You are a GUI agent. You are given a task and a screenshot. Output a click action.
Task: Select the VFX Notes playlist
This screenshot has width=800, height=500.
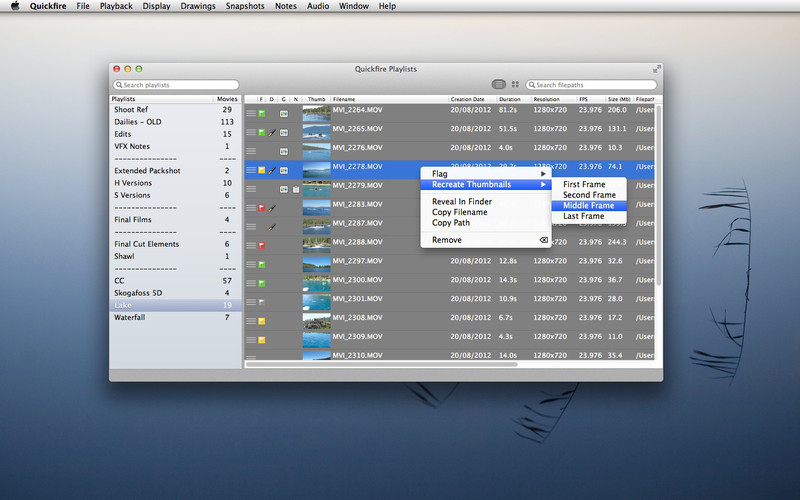[x=175, y=146]
